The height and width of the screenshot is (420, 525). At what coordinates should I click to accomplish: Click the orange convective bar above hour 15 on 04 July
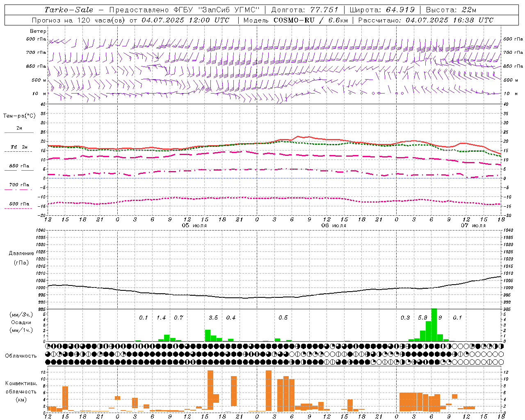pyautogui.click(x=65, y=399)
